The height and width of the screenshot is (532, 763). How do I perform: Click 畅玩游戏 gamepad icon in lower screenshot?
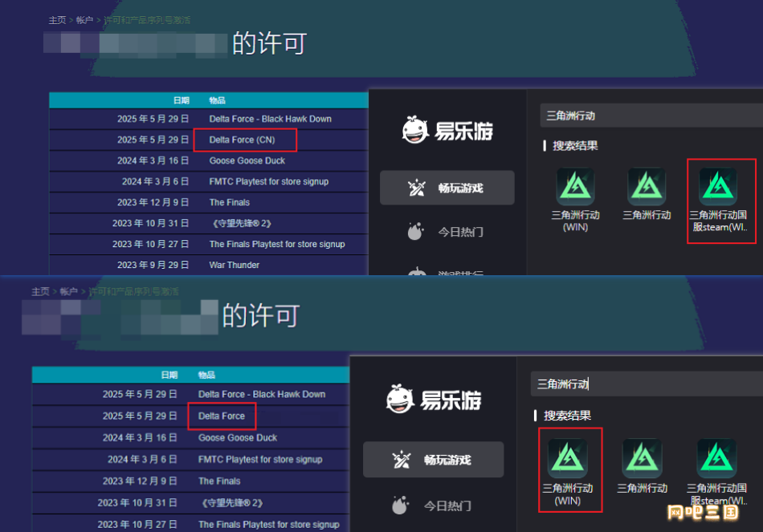pyautogui.click(x=402, y=460)
